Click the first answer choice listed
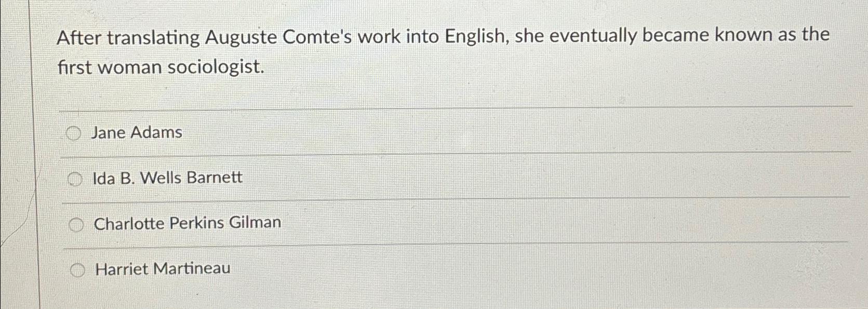Screen dimensions: 868x309 (x=136, y=132)
